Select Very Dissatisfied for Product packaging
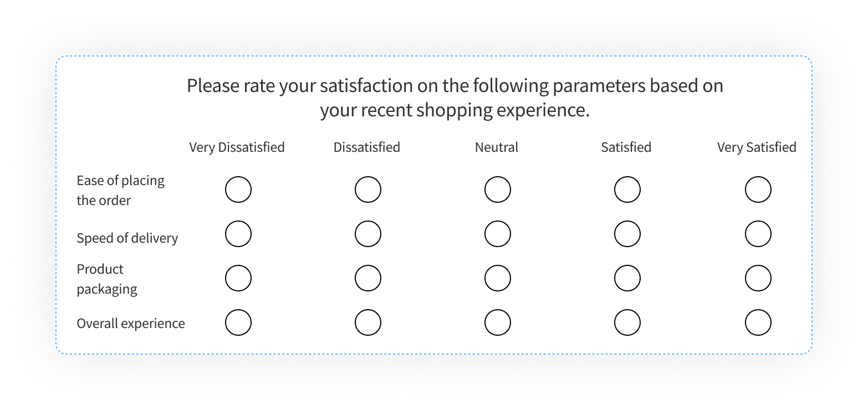 [238, 278]
